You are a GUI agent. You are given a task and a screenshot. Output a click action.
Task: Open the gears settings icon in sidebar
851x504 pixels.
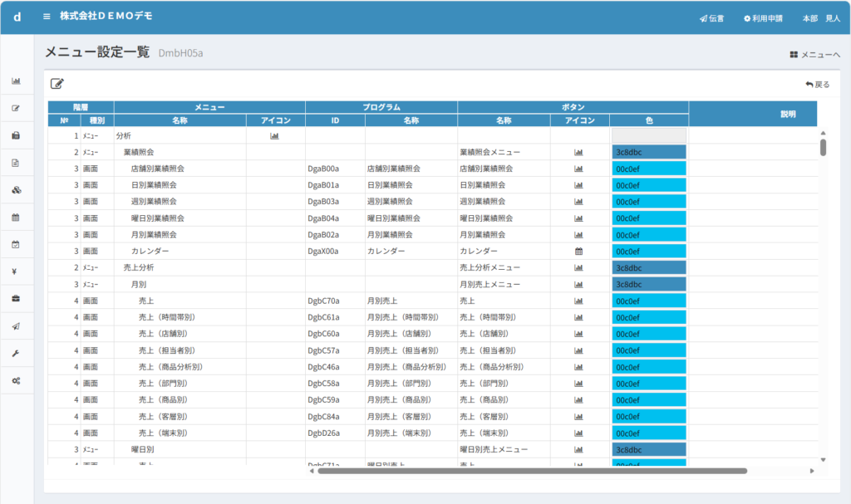(16, 380)
